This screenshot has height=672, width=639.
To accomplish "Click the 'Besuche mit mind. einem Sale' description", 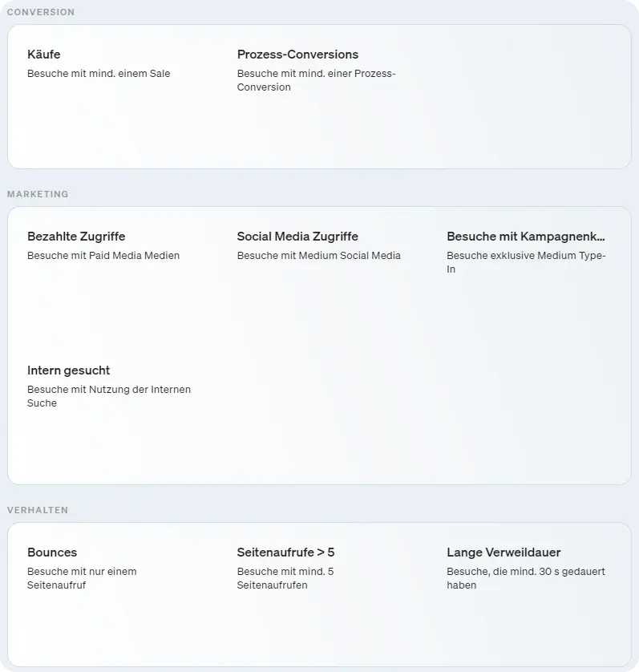I will click(99, 74).
